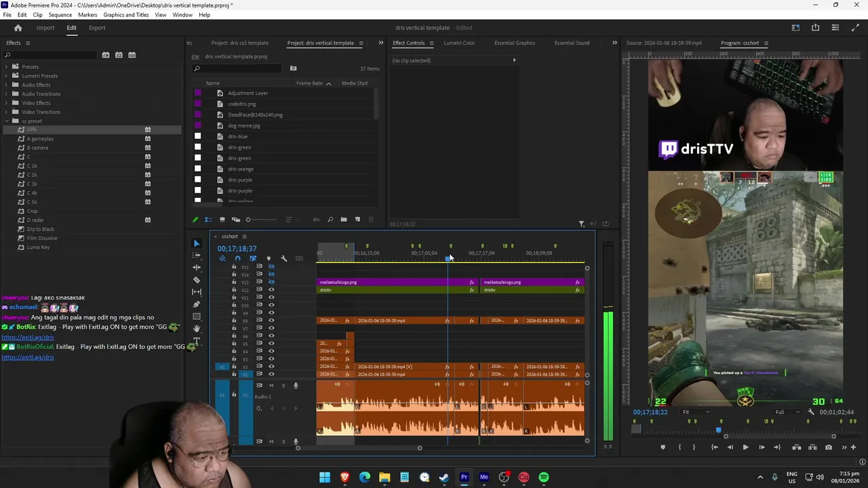The height and width of the screenshot is (488, 868).
Task: Switch to the Lumetri Color tab
Action: click(459, 43)
